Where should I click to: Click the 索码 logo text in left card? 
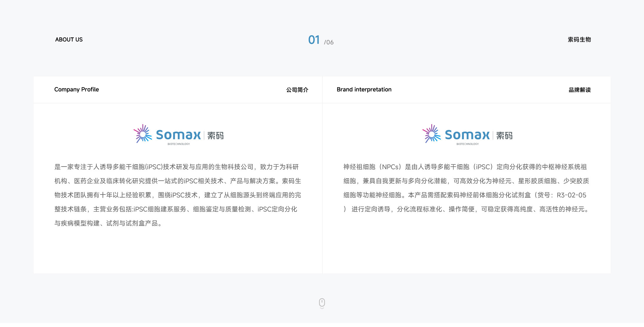(215, 135)
